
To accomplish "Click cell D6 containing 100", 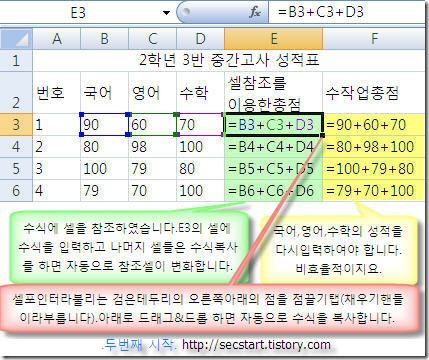I will click(x=200, y=191).
